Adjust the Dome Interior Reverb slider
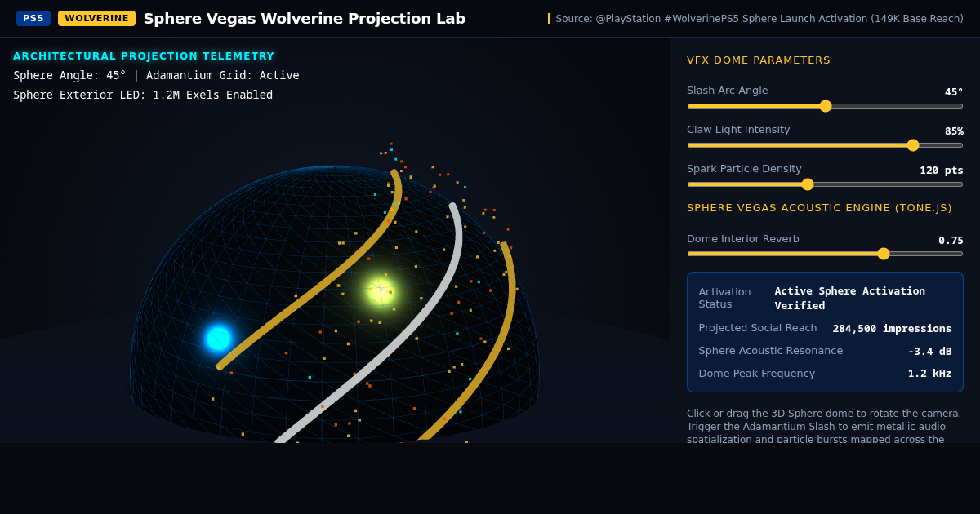980x514 pixels. coord(825,254)
